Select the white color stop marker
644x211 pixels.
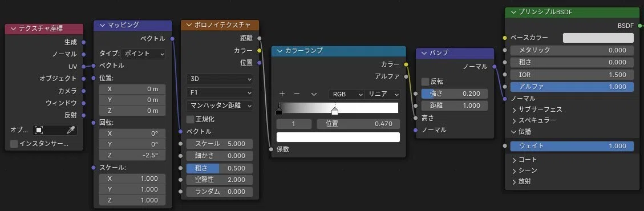[x=335, y=111]
